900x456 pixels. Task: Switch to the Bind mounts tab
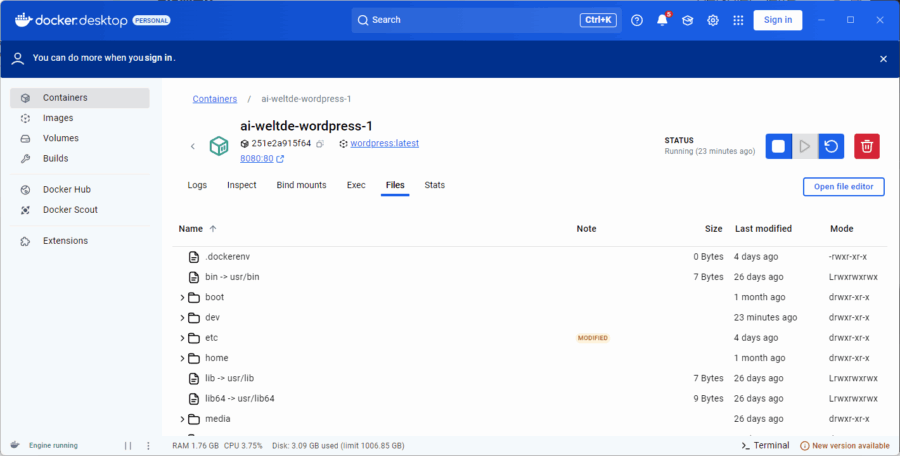[301, 185]
